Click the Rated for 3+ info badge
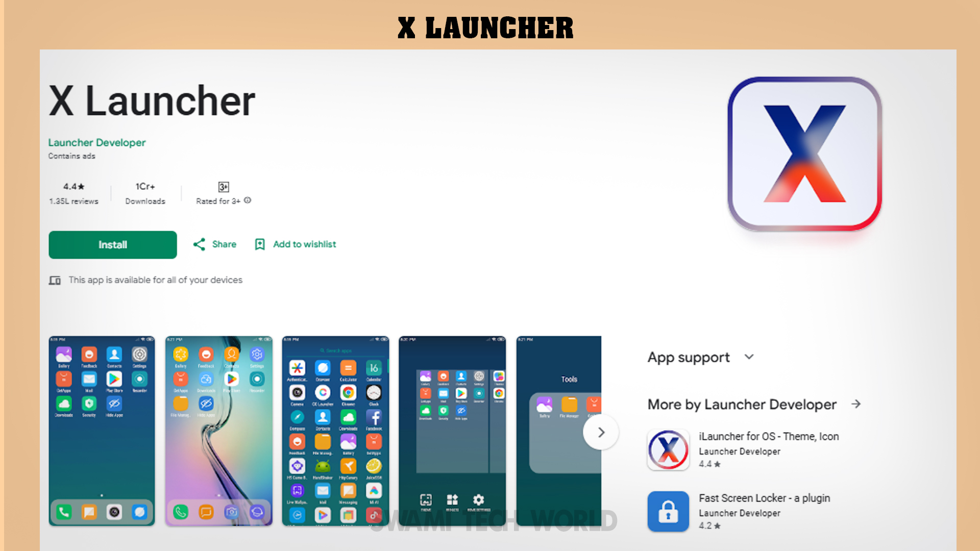The height and width of the screenshot is (551, 980). click(x=249, y=201)
